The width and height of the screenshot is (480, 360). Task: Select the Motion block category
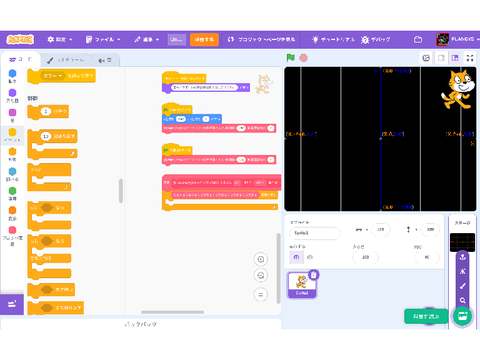12,76
